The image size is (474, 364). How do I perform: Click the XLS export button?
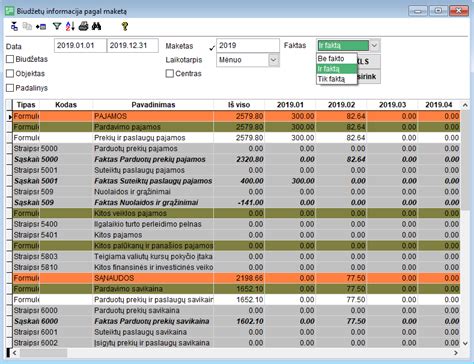click(x=368, y=62)
